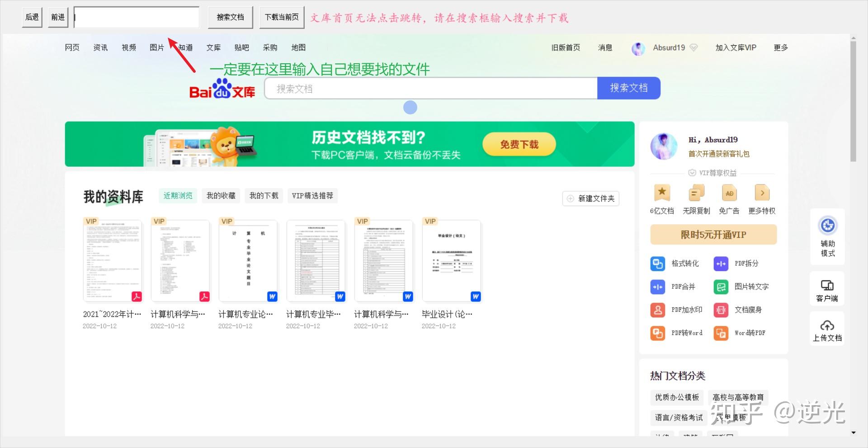Image resolution: width=868 pixels, height=448 pixels.
Task: Select the VIP精选推荐 tab
Action: click(x=312, y=196)
